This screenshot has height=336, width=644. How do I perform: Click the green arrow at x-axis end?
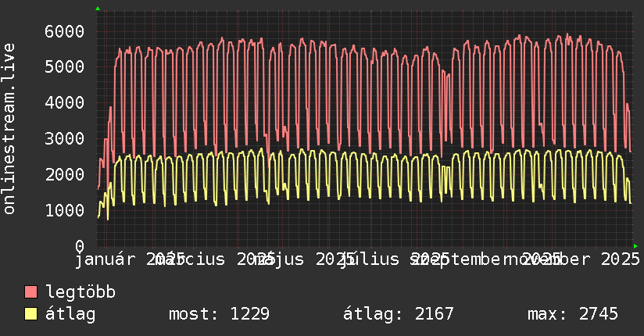point(635,246)
